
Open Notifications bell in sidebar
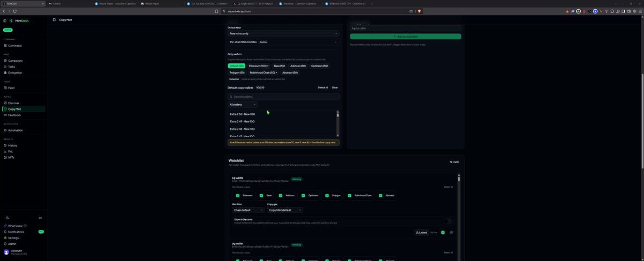[5, 232]
